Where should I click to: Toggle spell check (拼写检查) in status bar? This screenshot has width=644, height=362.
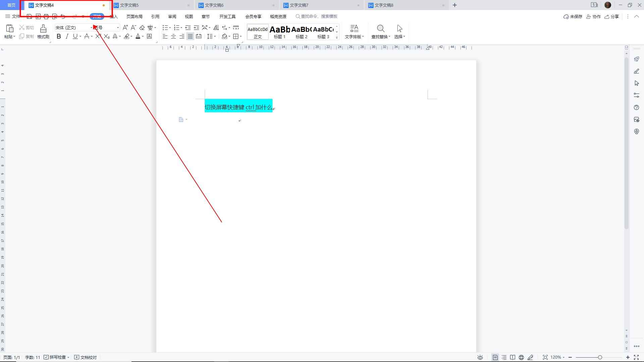pyautogui.click(x=56, y=357)
